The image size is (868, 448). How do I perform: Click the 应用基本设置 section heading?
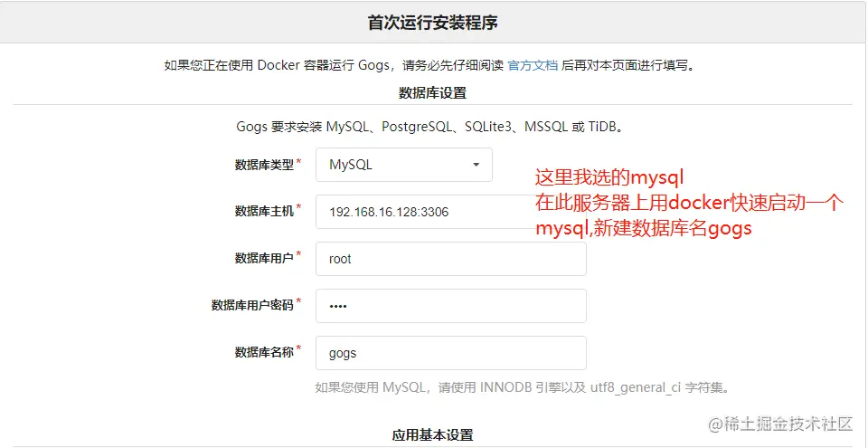click(x=432, y=434)
